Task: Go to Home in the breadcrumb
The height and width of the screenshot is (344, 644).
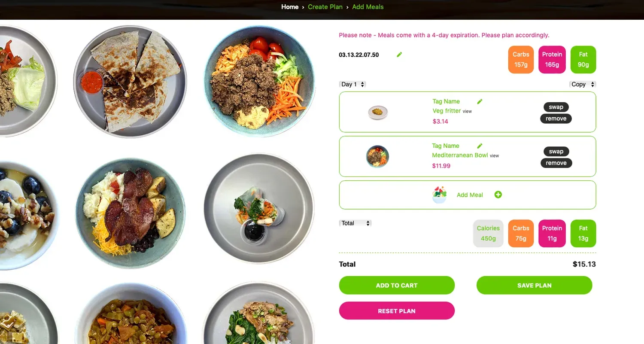Action: [290, 7]
